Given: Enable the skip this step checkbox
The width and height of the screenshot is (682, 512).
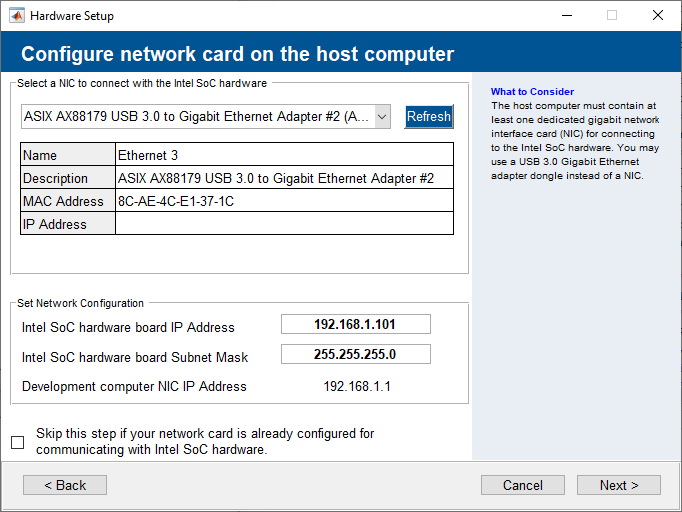Looking at the screenshot, I should 18,442.
